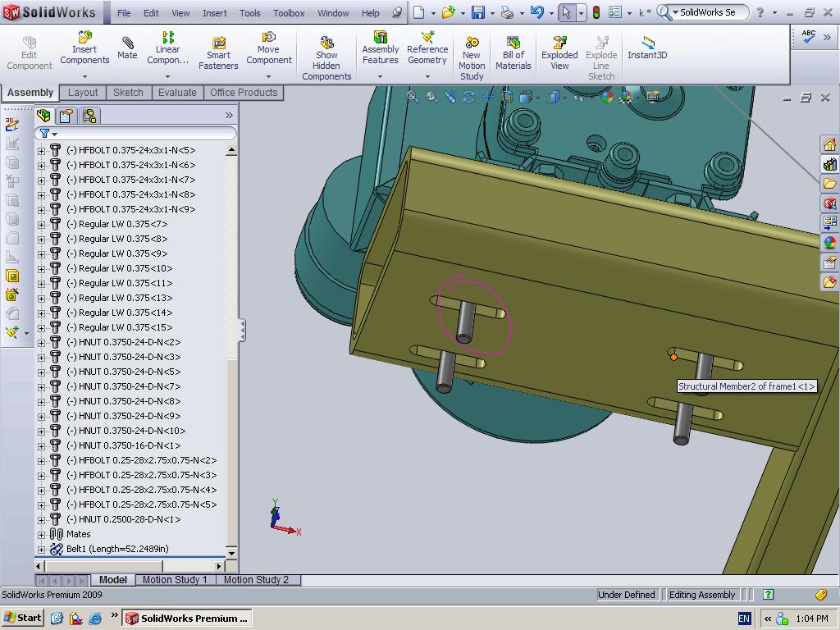The image size is (840, 630).
Task: Click the Mate tool in Assembly toolbar
Action: coord(127,48)
